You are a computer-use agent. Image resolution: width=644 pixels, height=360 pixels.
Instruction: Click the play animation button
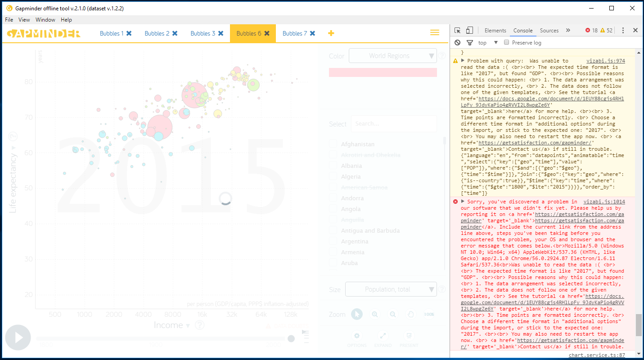tap(18, 337)
